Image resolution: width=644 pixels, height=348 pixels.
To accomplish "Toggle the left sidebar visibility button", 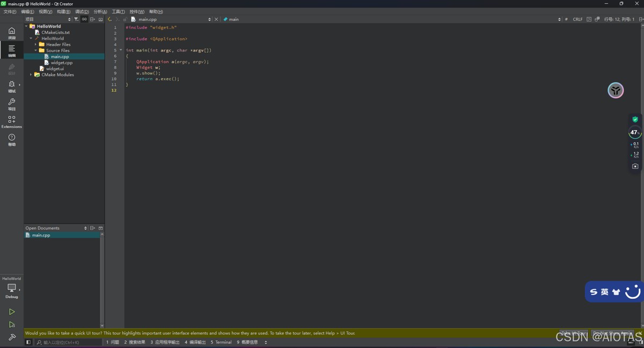I will [x=28, y=342].
